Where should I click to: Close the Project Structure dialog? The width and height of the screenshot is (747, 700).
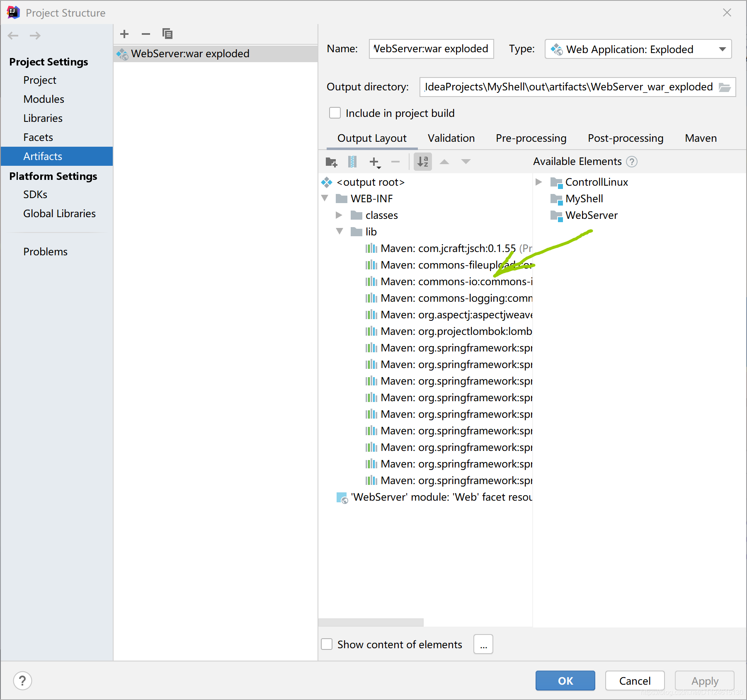(x=727, y=13)
